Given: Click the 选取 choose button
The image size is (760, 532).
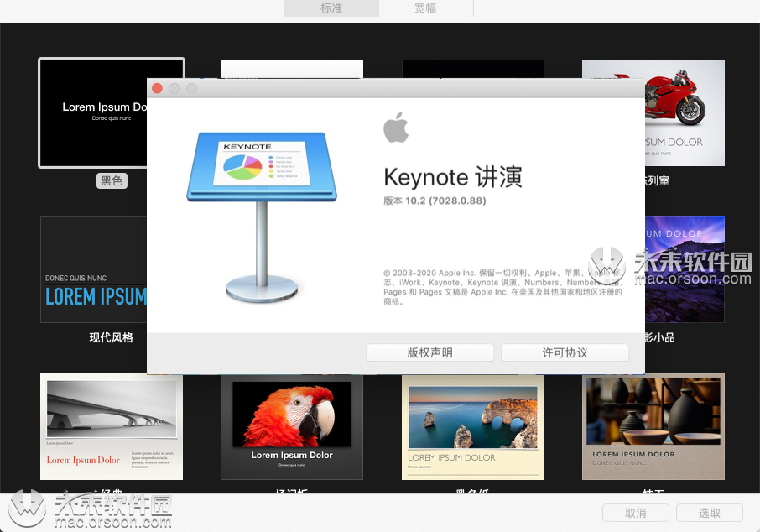Looking at the screenshot, I should point(709,513).
